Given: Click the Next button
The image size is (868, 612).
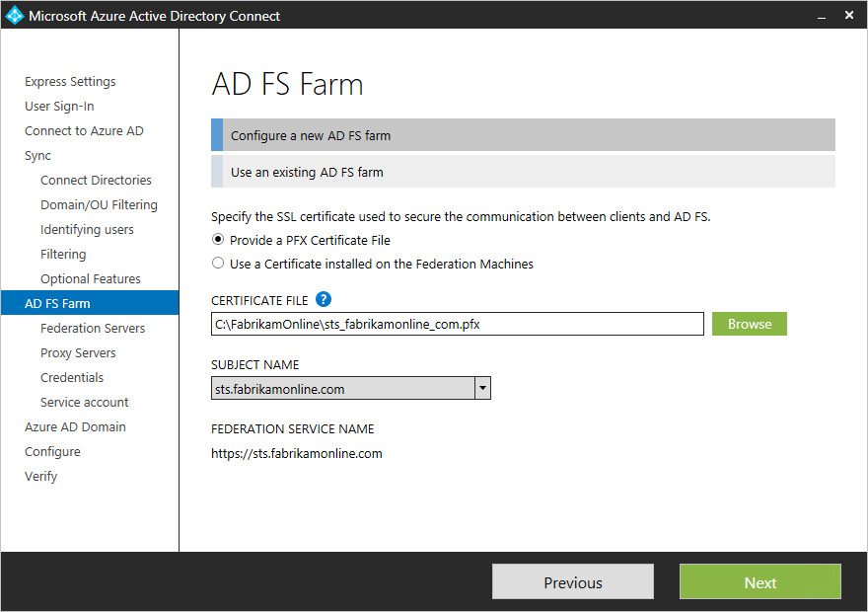Looking at the screenshot, I should [x=759, y=582].
